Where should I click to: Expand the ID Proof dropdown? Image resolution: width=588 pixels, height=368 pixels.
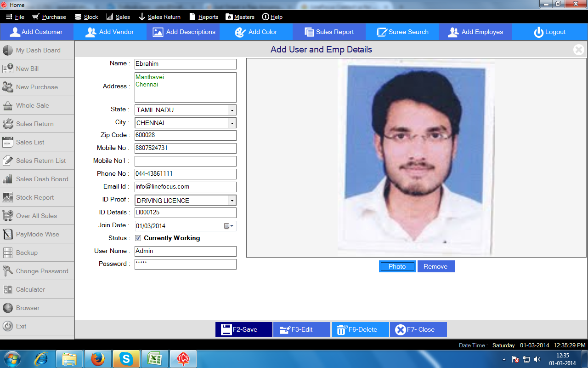point(232,201)
